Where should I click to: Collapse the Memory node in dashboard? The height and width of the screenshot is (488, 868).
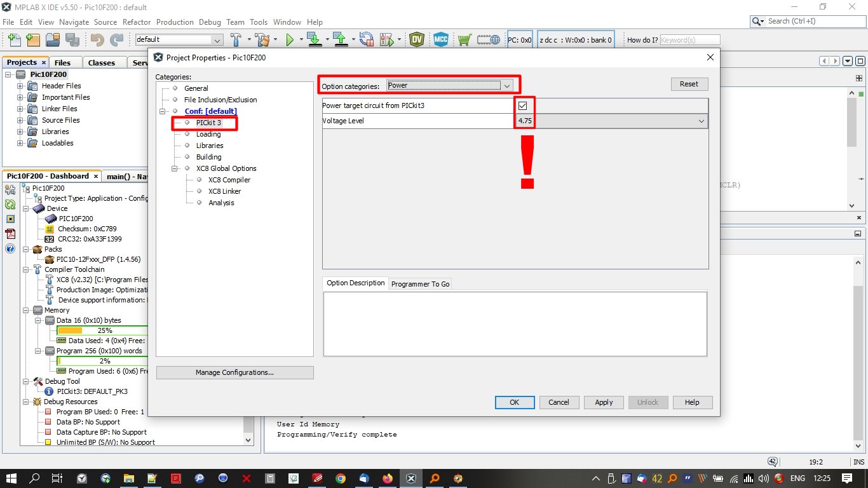point(26,310)
